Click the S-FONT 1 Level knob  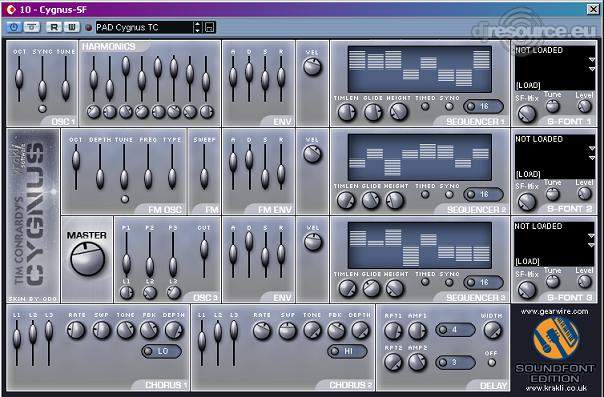pos(584,106)
